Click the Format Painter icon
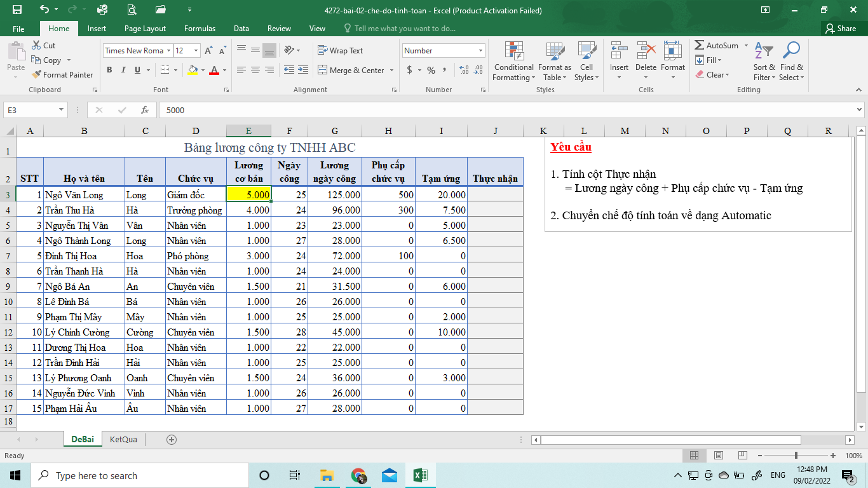 [37, 75]
